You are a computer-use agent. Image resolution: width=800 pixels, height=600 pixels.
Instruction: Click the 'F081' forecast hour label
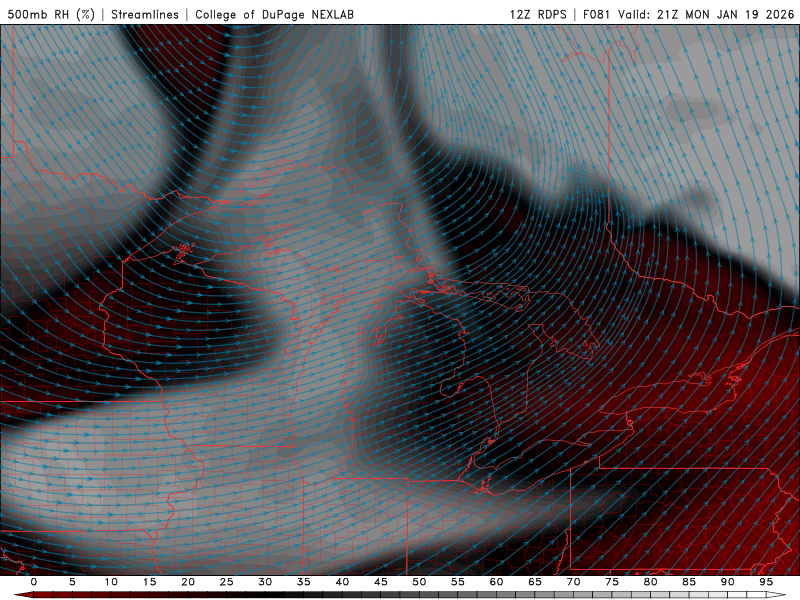(x=597, y=14)
